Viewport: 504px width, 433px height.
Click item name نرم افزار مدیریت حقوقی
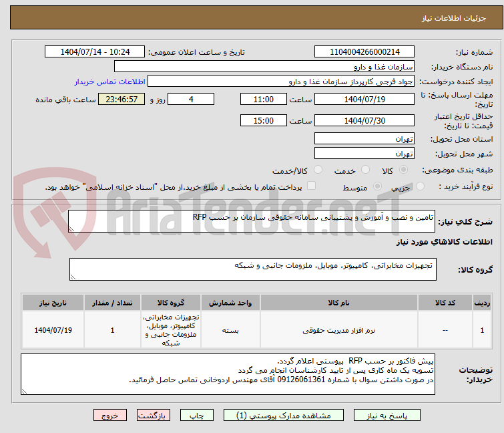339,330
